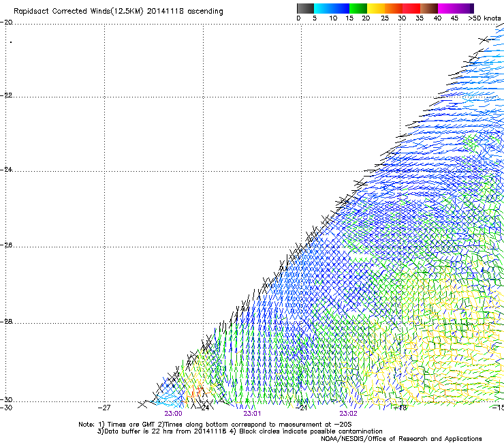Click the cyan-blue 5-15 knots color gradient
Viewport: 504px width, 443px height.
[332, 8]
